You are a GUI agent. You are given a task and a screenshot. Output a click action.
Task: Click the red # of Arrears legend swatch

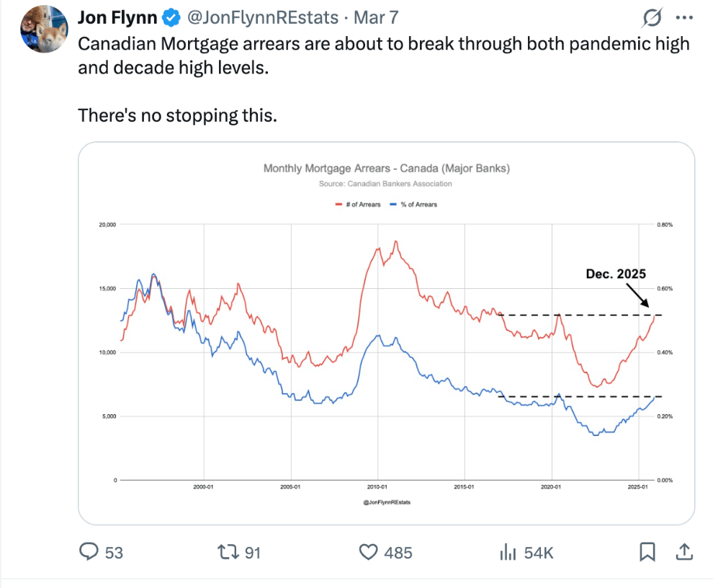click(x=338, y=205)
